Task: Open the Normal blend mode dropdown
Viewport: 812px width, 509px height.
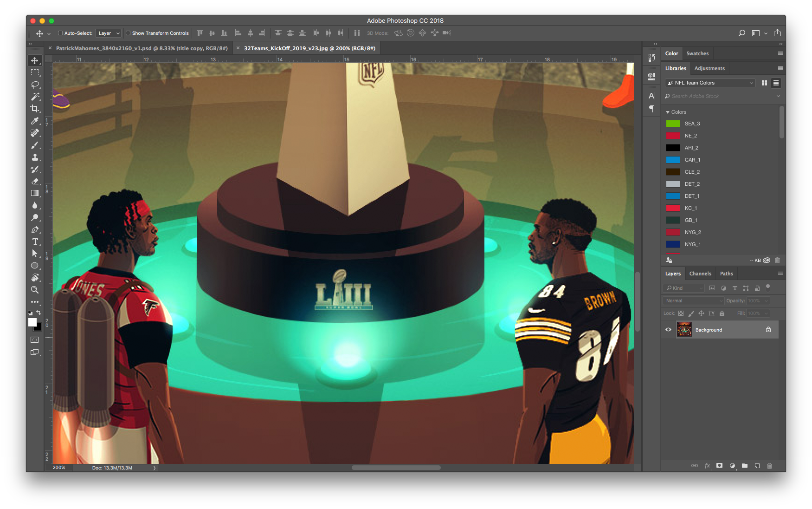Action: pyautogui.click(x=693, y=300)
